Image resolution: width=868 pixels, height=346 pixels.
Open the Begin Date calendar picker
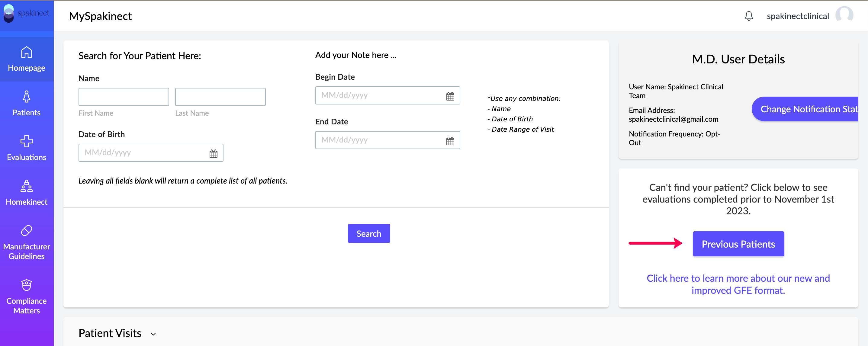tap(450, 96)
